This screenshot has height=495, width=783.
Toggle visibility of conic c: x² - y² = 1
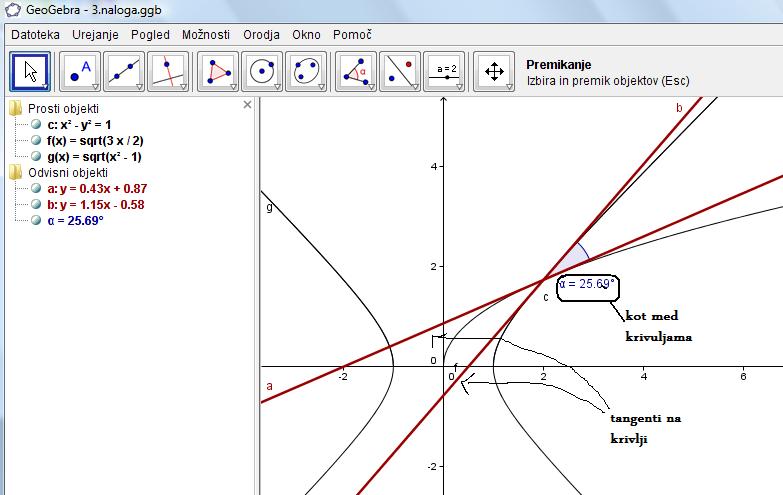point(37,125)
